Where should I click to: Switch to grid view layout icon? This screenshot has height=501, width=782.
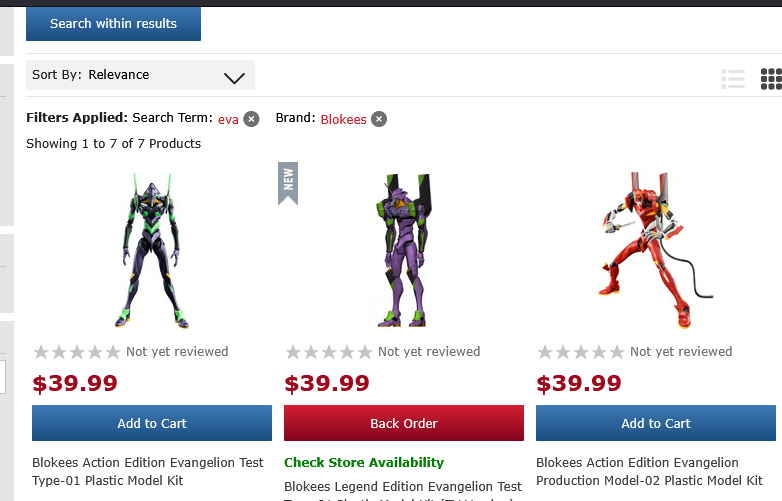(771, 79)
